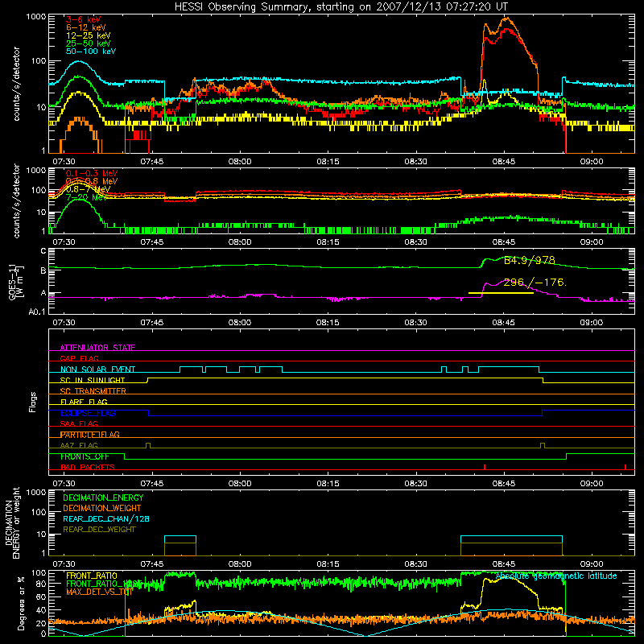Click the yellow FRONT_RATIO legend label

click(92, 576)
